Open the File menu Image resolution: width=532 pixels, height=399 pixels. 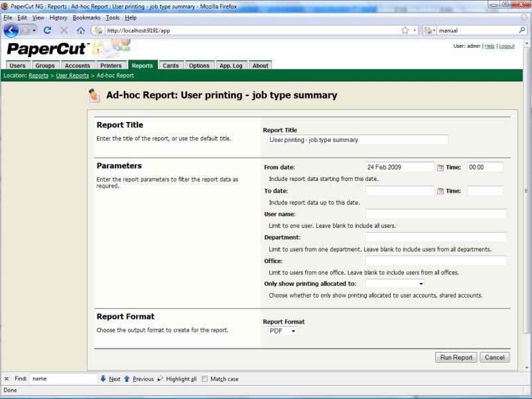tap(8, 18)
